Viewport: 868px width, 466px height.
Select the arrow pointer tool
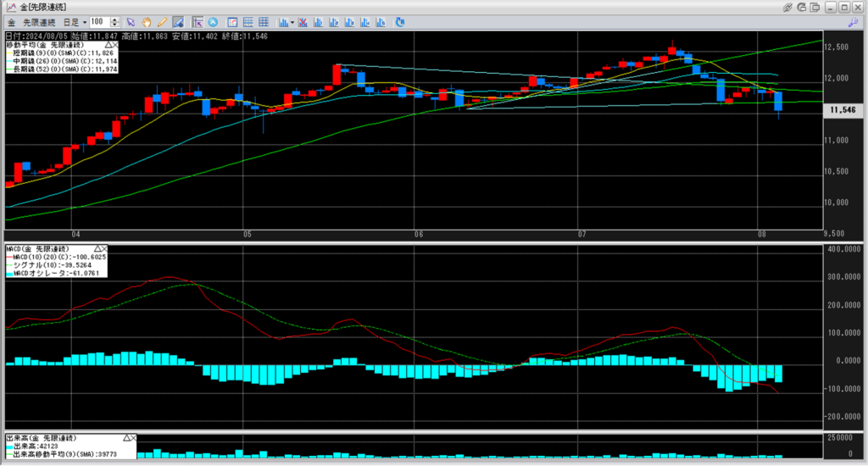[131, 21]
